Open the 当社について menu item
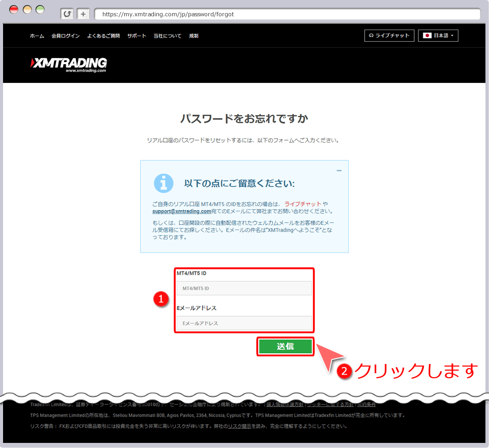 pos(168,36)
